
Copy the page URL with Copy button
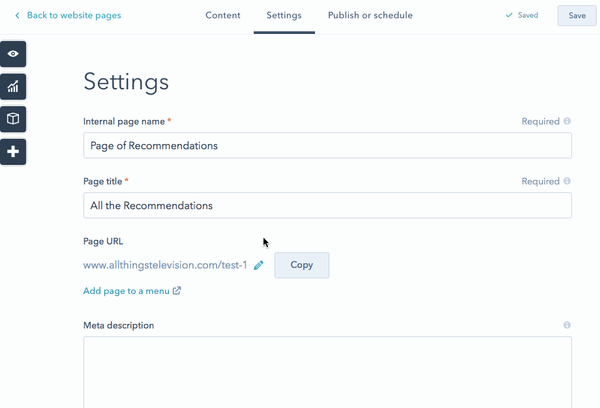301,265
